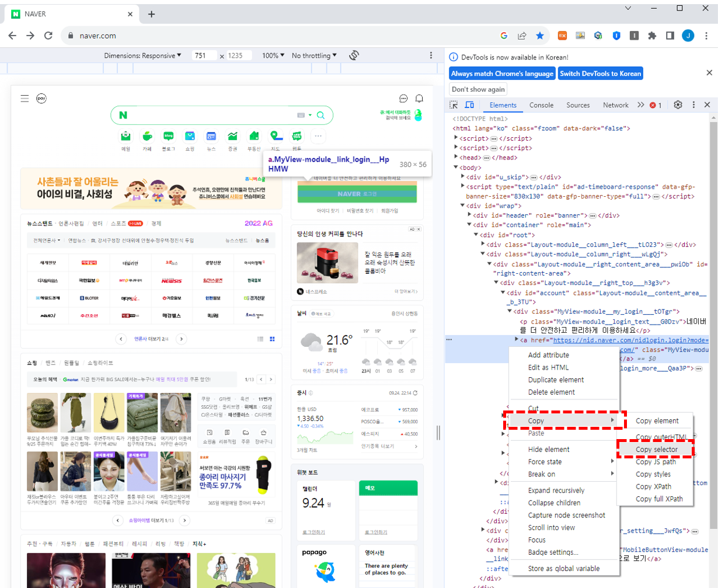
Task: Click the Don't show again button
Action: [x=478, y=89]
